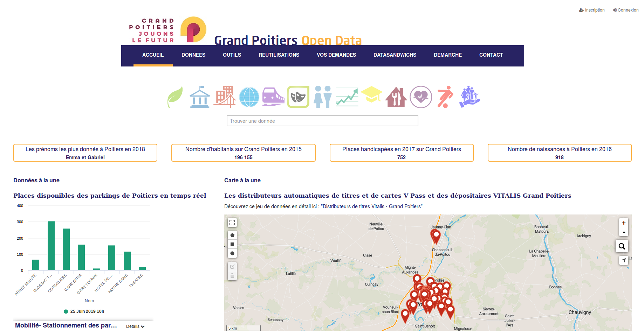
Task: Select the urban buildings and bridge category icon
Action: (224, 97)
